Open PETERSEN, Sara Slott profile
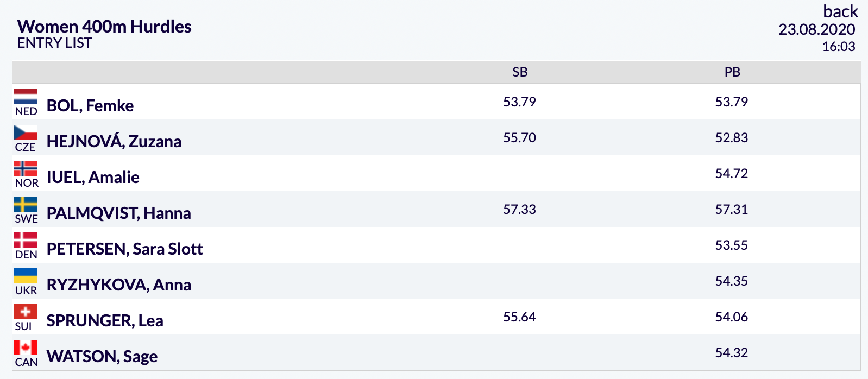The height and width of the screenshot is (379, 868). (x=125, y=249)
